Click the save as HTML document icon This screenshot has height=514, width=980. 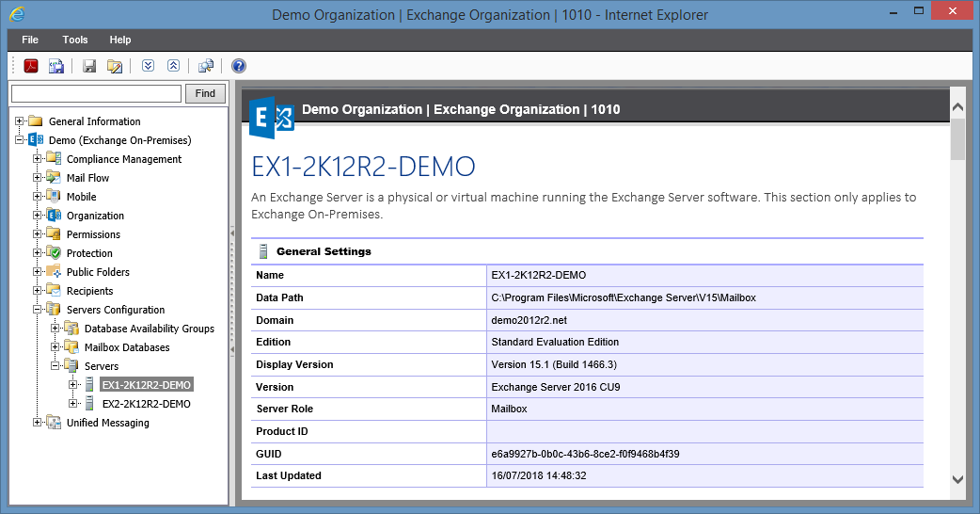pos(56,66)
